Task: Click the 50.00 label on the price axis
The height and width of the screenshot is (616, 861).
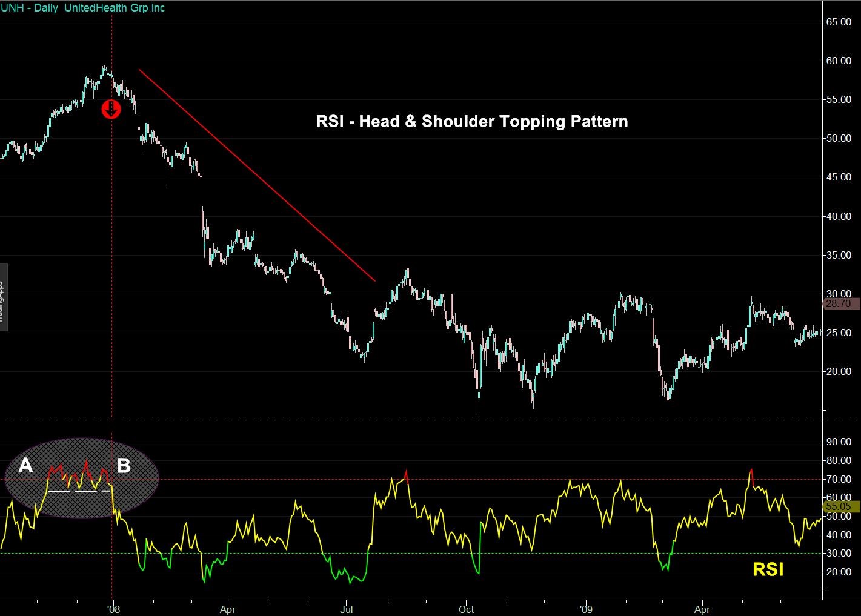Action: [x=839, y=138]
